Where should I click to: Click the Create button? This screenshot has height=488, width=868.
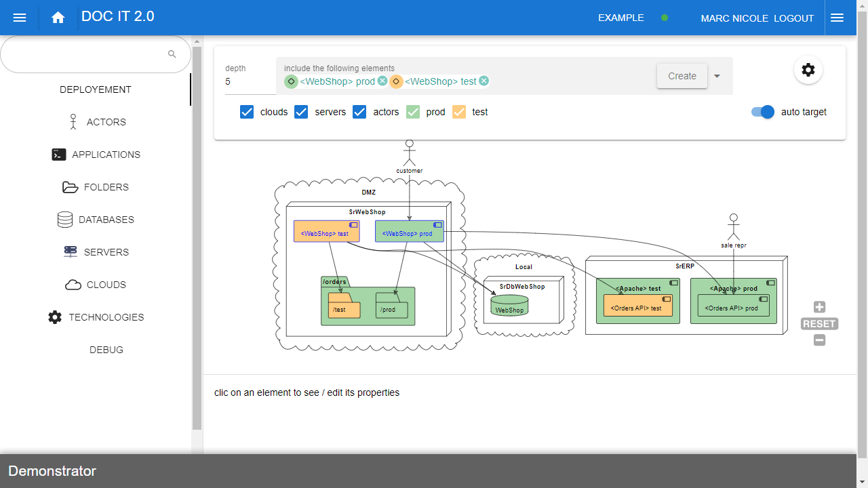[x=682, y=76]
